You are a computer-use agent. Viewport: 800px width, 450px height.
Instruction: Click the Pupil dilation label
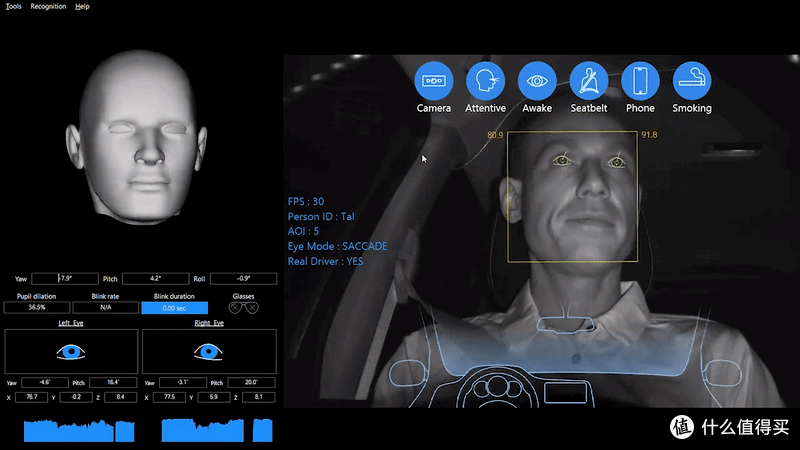pyautogui.click(x=36, y=296)
